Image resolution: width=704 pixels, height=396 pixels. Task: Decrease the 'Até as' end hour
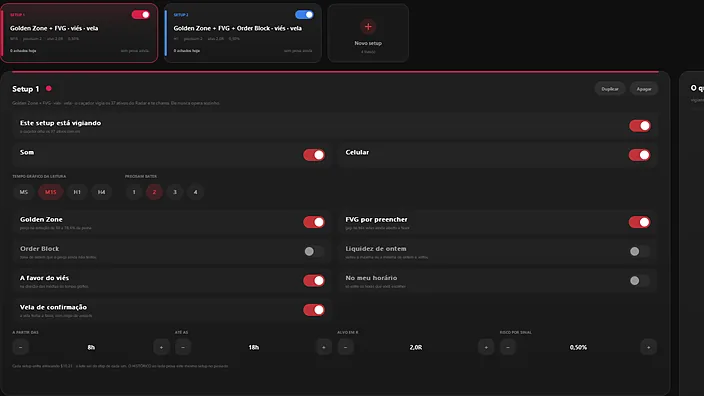(x=183, y=347)
